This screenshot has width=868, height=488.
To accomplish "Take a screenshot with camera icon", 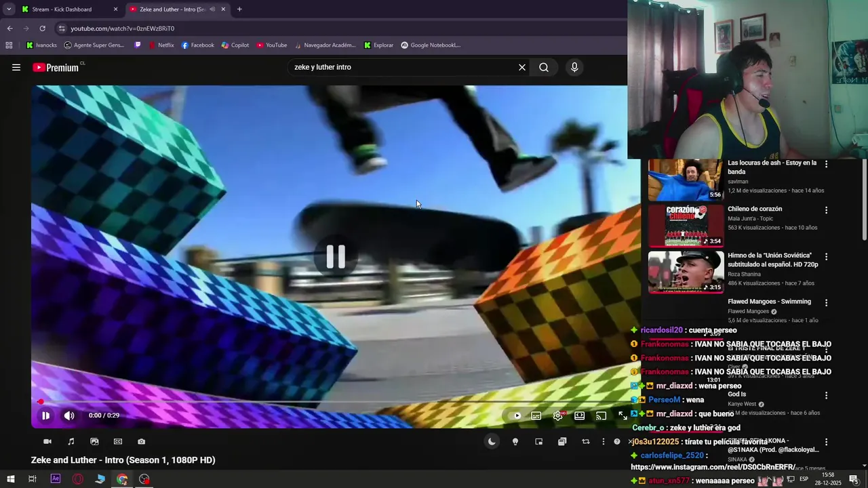I will pos(141,441).
